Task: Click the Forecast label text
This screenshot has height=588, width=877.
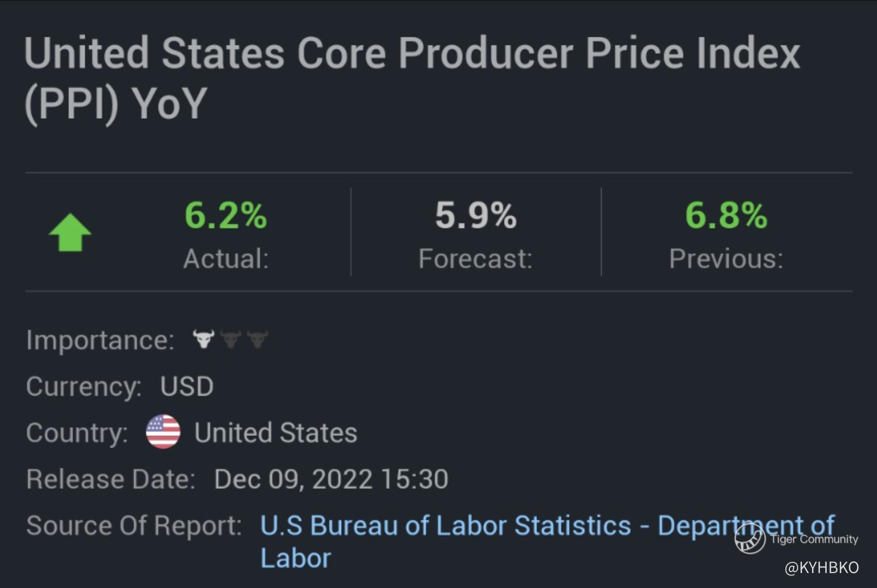Action: pos(475,259)
